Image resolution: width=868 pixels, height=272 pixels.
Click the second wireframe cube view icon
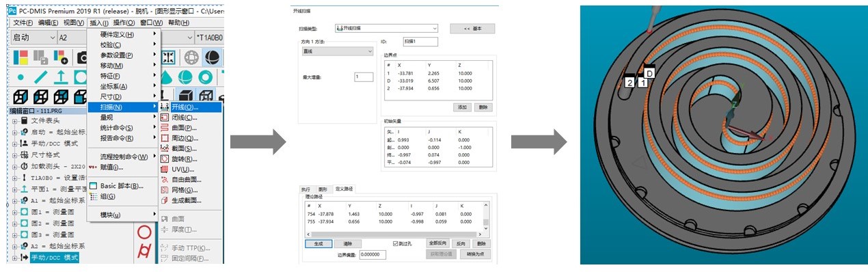tap(41, 97)
